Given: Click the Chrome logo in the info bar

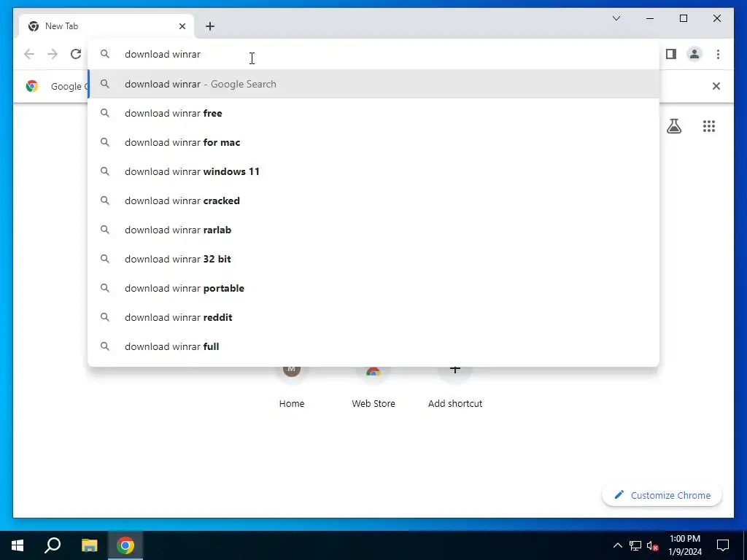Looking at the screenshot, I should 32,86.
